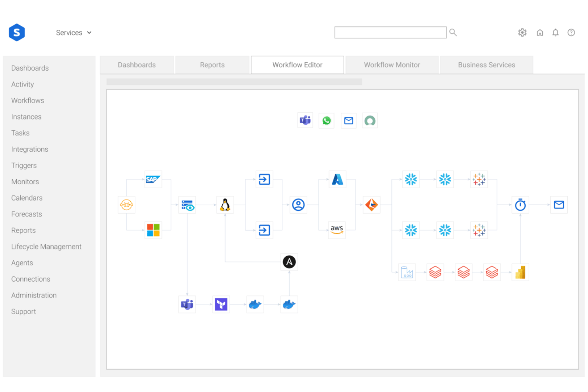Viewport: 588px width, 392px height.
Task: Select the AWS node
Action: 337,230
